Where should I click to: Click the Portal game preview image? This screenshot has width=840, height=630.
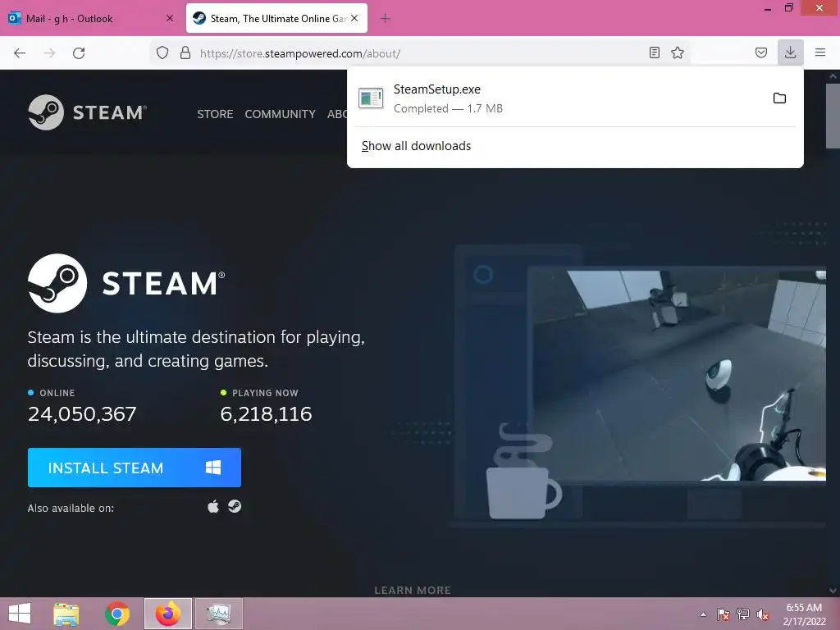(676, 375)
